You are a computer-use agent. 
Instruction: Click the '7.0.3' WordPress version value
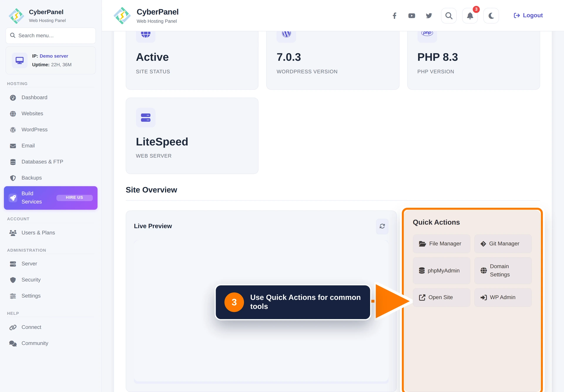click(x=289, y=57)
